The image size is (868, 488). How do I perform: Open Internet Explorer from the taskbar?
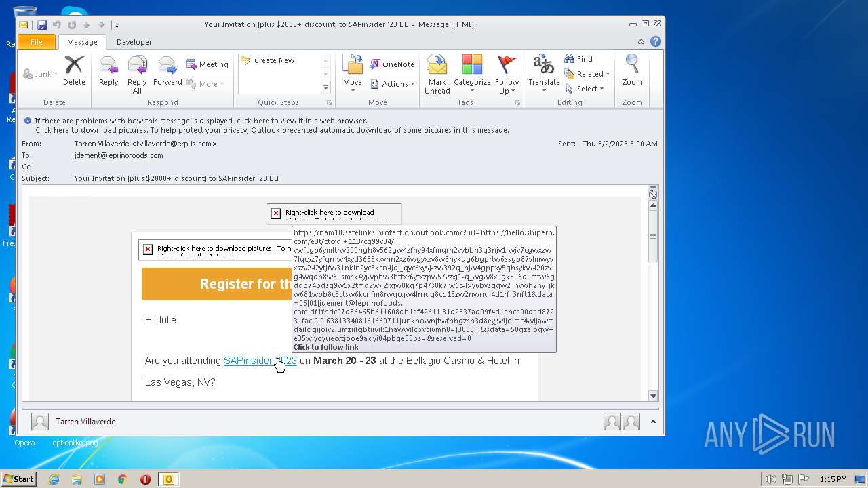(54, 479)
